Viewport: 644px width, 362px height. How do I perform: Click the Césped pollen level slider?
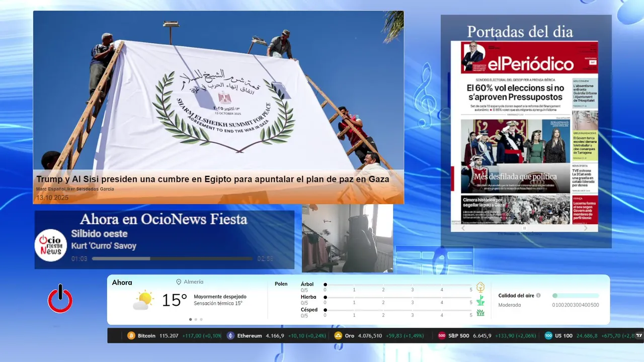(x=398, y=310)
